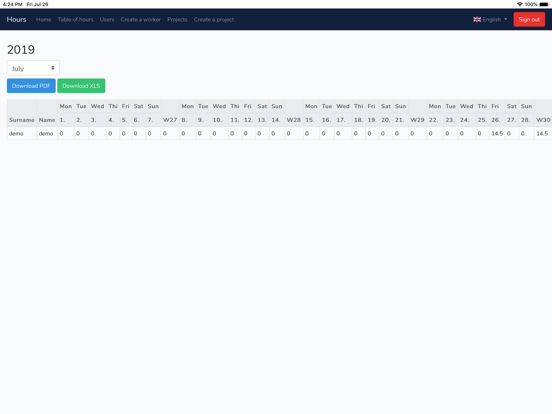The image size is (552, 414).
Task: Click the 4:24 PM status bar clock
Action: [12, 4]
